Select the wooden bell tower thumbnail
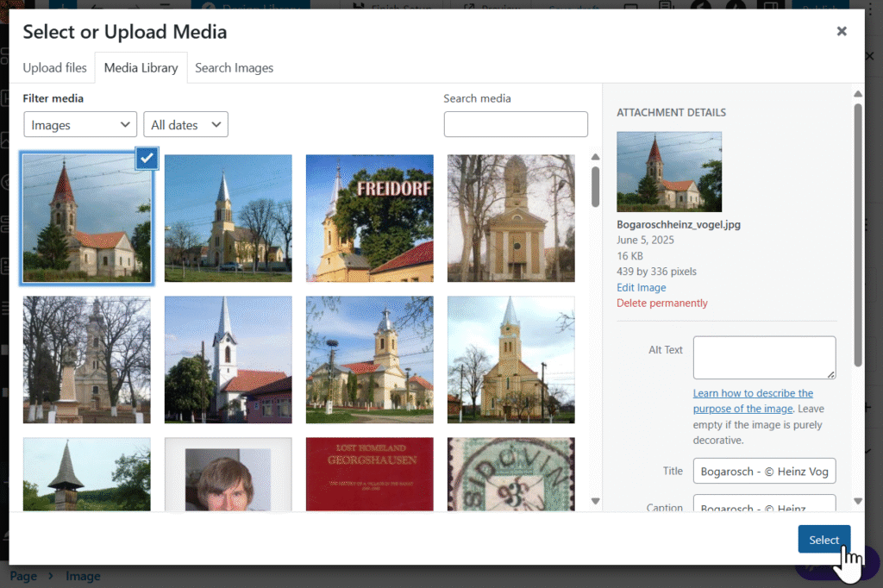This screenshot has height=588, width=883. coord(87,474)
